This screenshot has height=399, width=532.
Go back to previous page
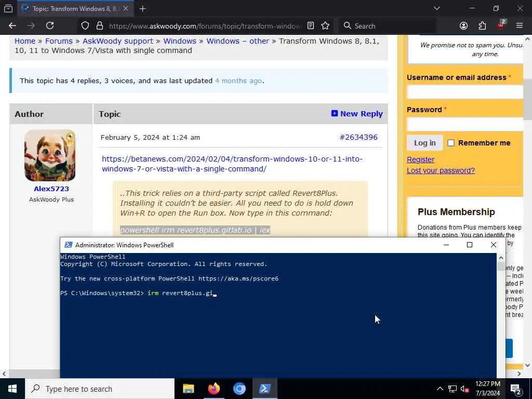coord(12,26)
